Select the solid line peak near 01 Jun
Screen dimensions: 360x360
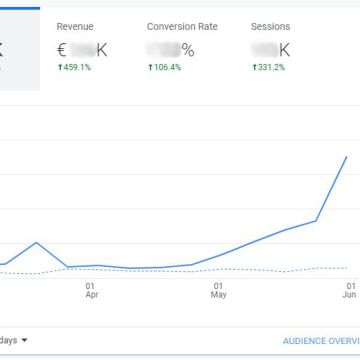click(347, 157)
